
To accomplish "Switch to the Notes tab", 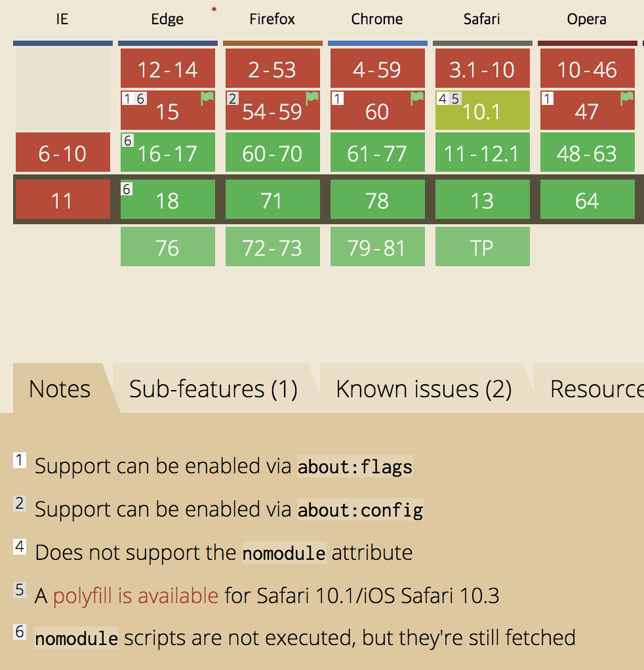I will click(x=60, y=389).
